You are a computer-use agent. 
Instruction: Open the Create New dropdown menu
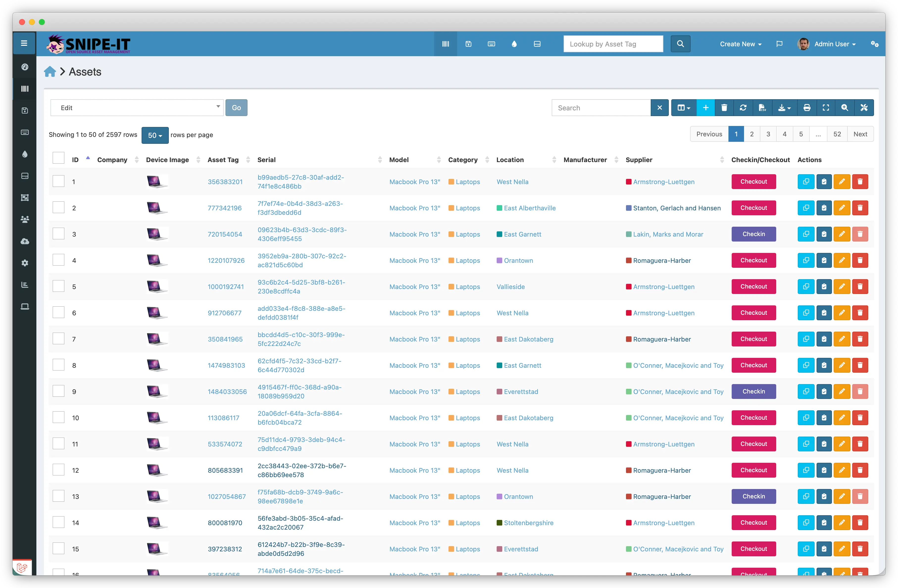tap(740, 44)
